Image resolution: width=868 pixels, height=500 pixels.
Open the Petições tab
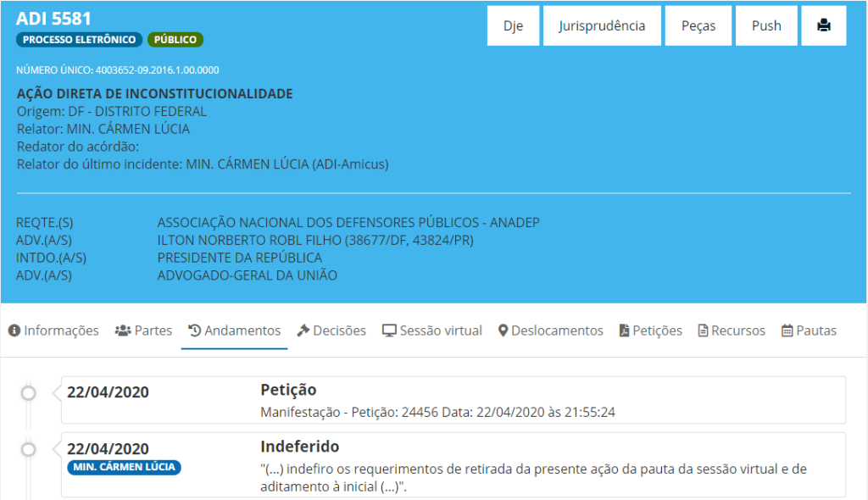point(650,331)
